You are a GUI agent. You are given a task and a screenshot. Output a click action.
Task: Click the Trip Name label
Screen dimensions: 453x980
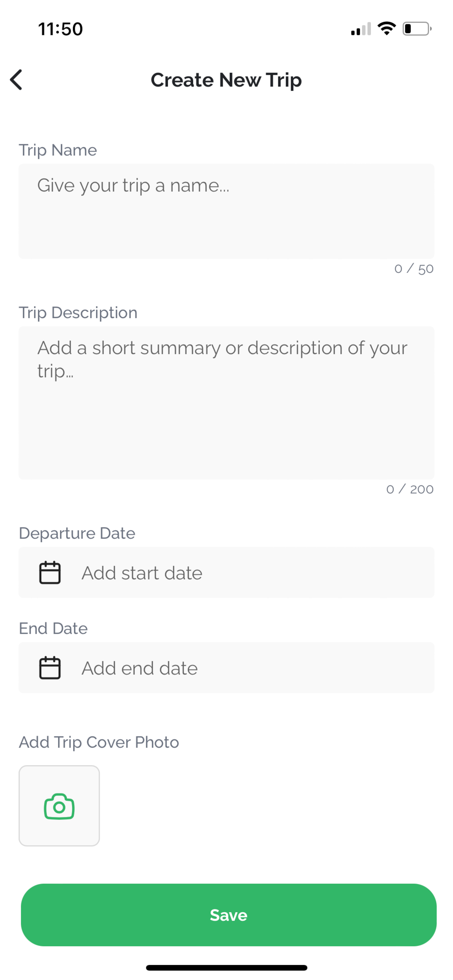point(58,150)
